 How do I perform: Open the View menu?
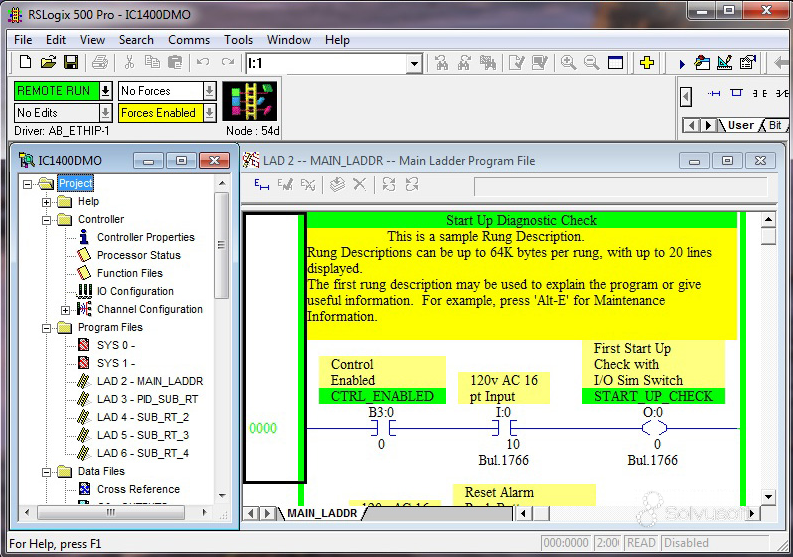[92, 40]
